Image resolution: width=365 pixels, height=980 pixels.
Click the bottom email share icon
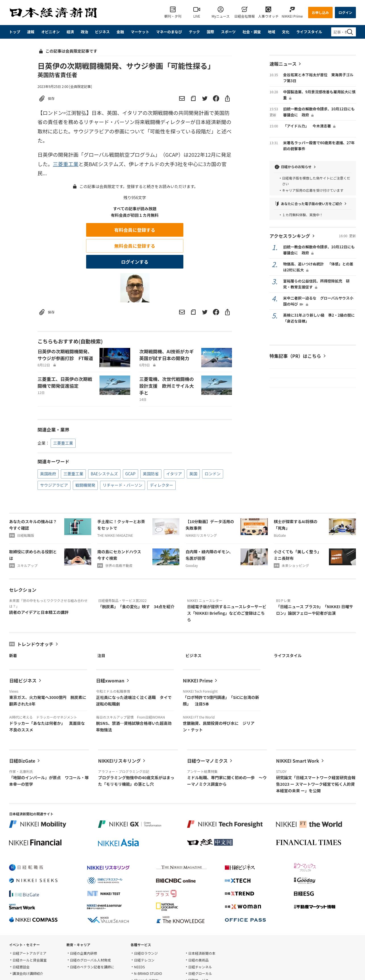coord(182,312)
